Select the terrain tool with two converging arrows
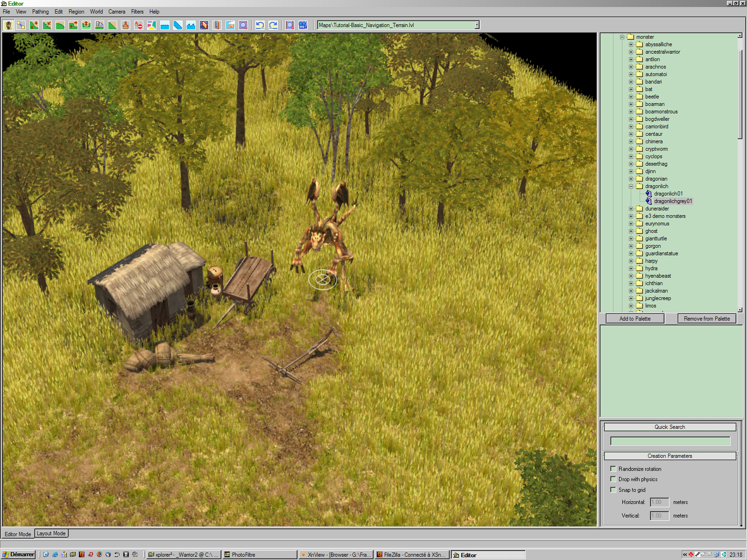The image size is (747, 560). click(47, 25)
